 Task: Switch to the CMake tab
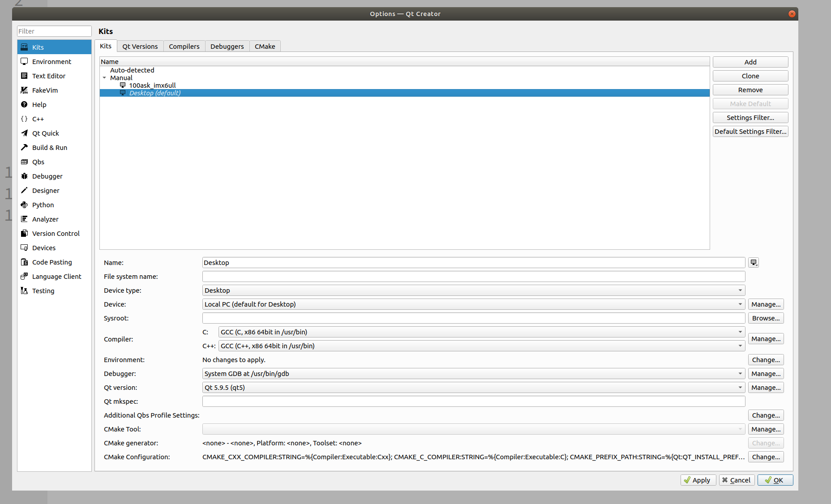(265, 47)
